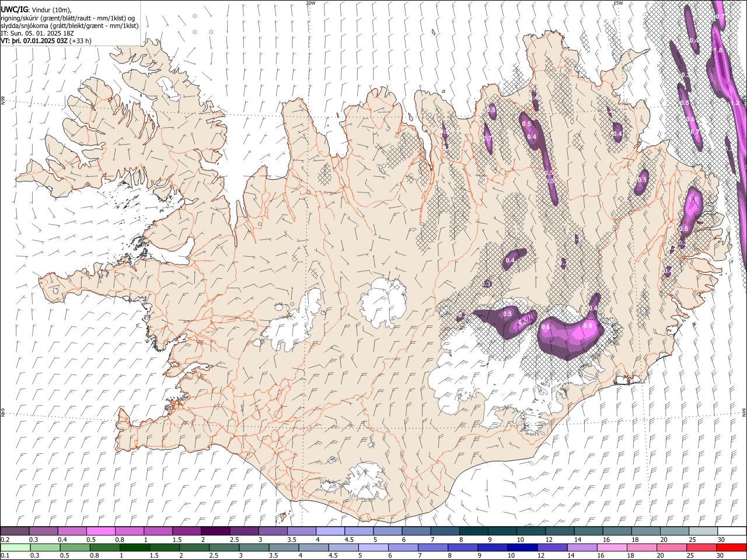Image resolution: width=747 pixels, height=560 pixels.
Task: Click the upper legend label '4.5'
Action: [x=349, y=540]
